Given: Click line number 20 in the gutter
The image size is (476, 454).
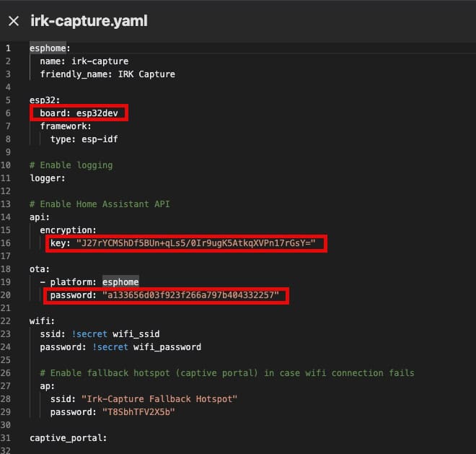Looking at the screenshot, I should pyautogui.click(x=8, y=295).
